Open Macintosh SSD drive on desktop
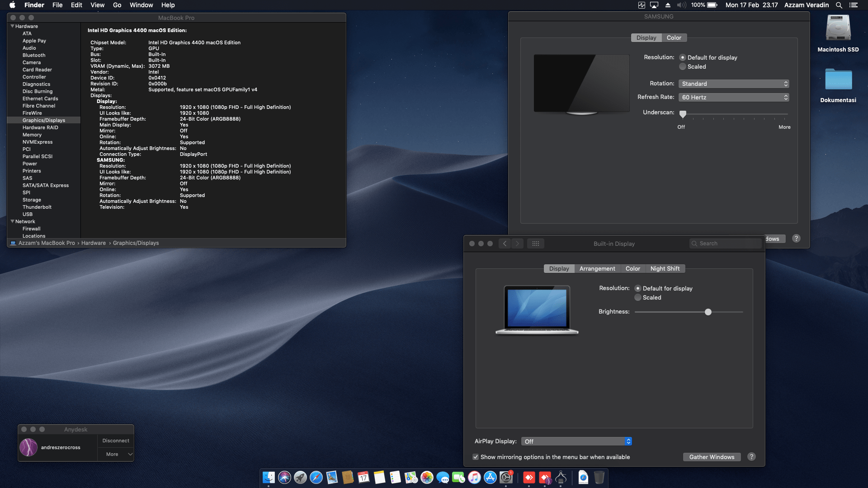Viewport: 868px width, 488px height. (838, 34)
